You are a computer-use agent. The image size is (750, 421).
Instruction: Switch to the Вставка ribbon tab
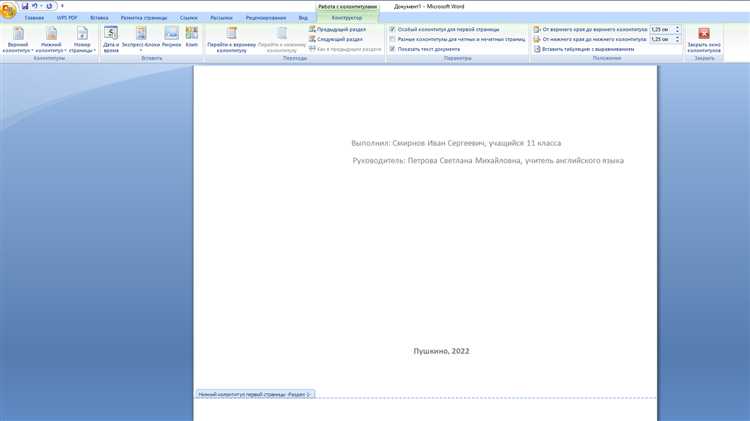pyautogui.click(x=99, y=18)
